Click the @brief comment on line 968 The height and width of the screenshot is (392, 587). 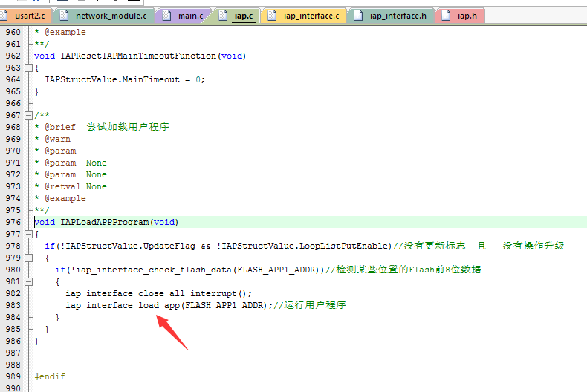(102, 127)
